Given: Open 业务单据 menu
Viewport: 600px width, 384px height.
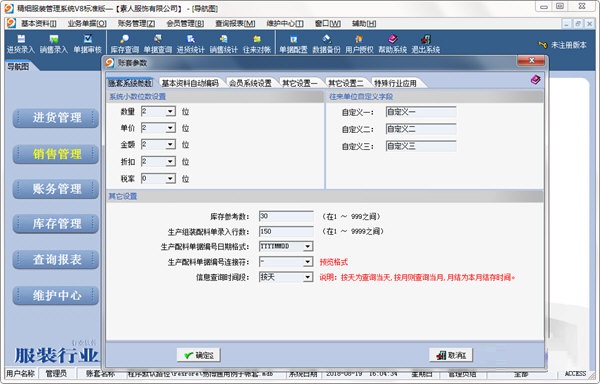Looking at the screenshot, I should 87,23.
